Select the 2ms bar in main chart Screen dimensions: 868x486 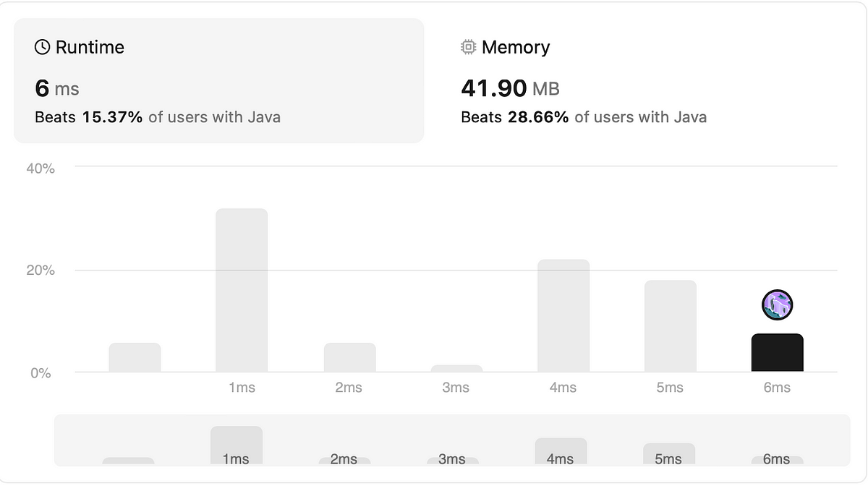[x=349, y=357]
